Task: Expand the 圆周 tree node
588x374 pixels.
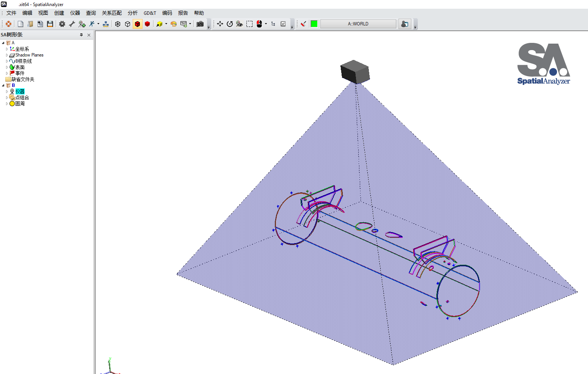Action: point(7,104)
